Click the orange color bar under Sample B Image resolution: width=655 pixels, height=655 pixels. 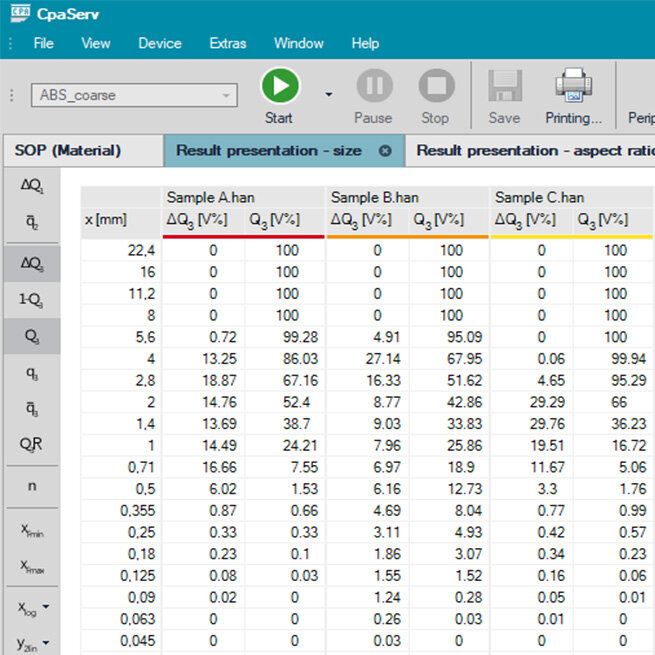pos(407,237)
